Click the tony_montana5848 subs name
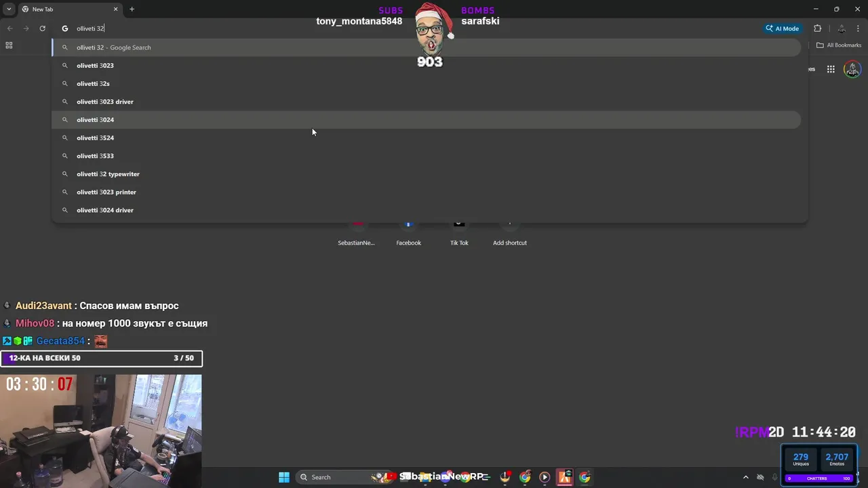This screenshot has height=488, width=868. tap(359, 21)
